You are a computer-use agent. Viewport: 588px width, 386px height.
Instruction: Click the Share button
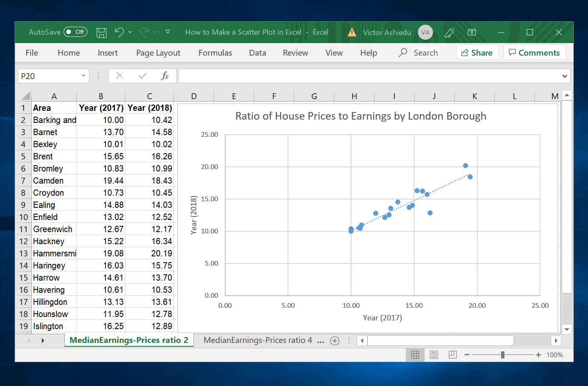(x=477, y=53)
